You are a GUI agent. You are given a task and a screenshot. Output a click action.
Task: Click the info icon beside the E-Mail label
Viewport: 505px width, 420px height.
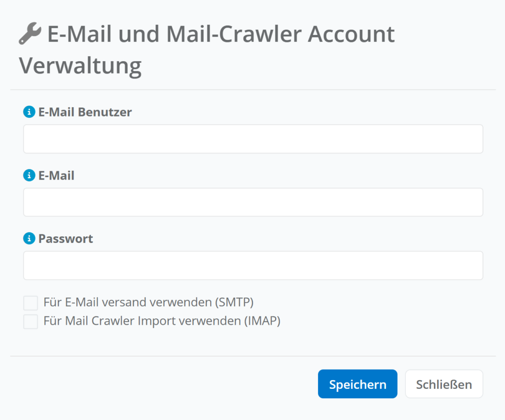30,175
